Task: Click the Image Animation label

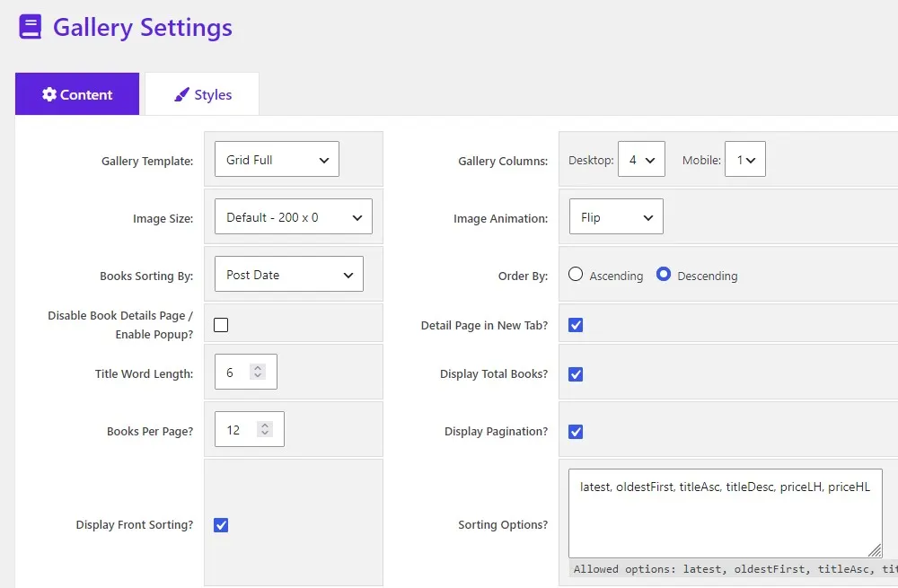Action: click(x=500, y=218)
